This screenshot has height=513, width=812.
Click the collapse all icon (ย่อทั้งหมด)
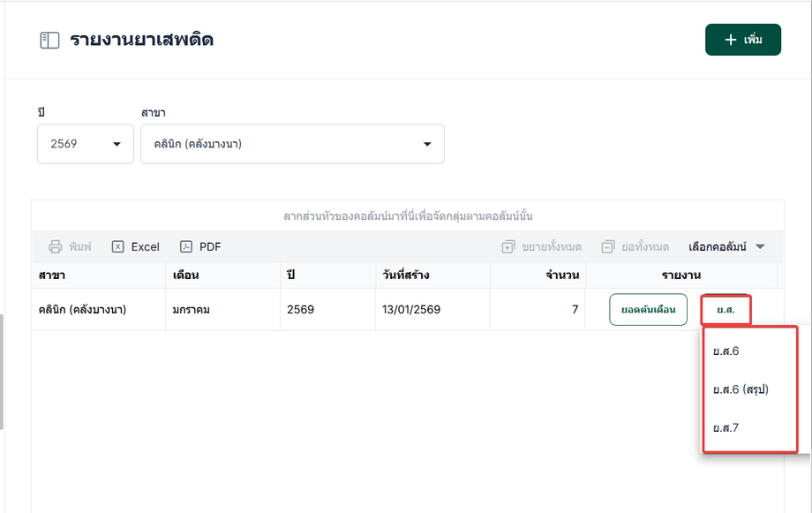click(608, 247)
